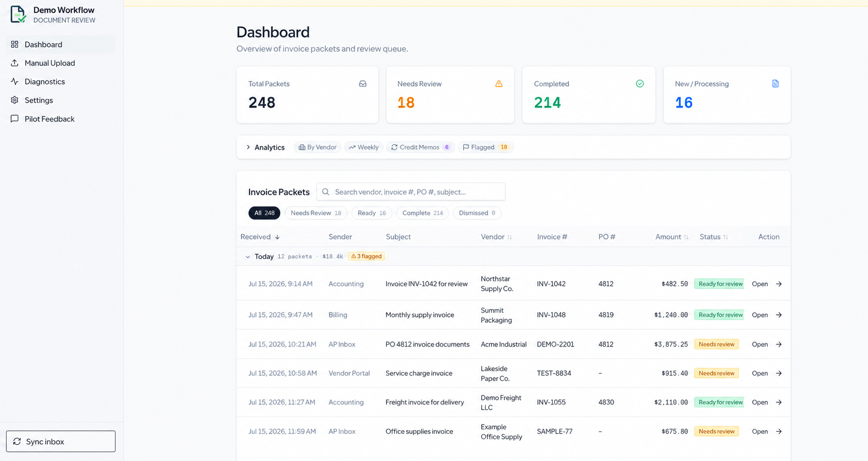This screenshot has height=461, width=868.
Task: Click the refresh icon in Sync inbox button
Action: tap(17, 442)
